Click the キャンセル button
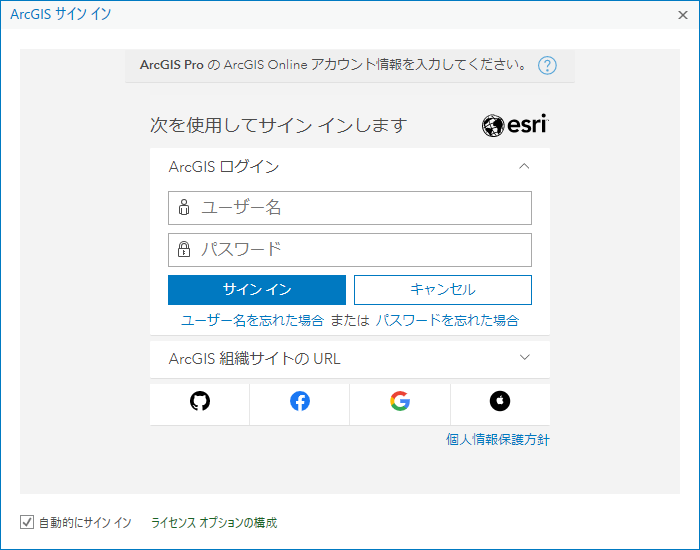The image size is (700, 550). 443,290
